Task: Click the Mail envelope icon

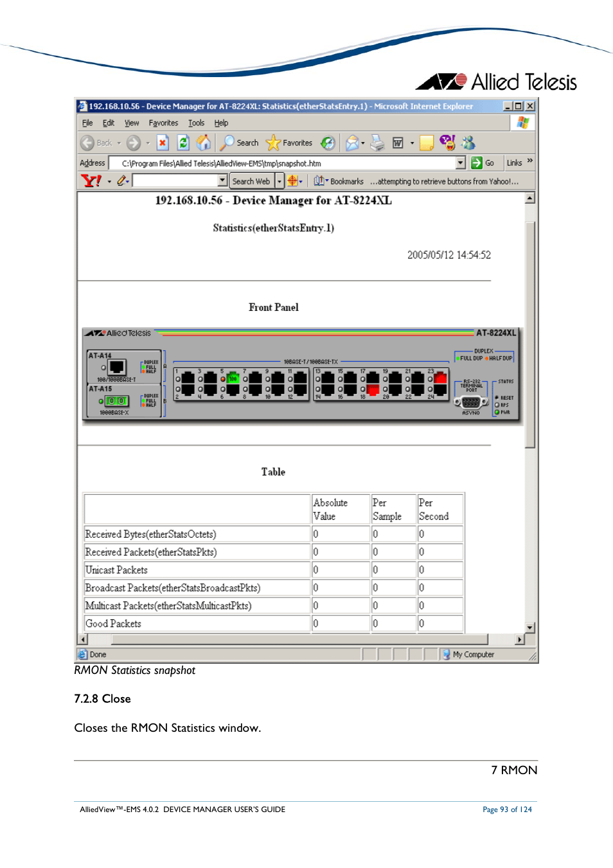Action: coord(352,143)
